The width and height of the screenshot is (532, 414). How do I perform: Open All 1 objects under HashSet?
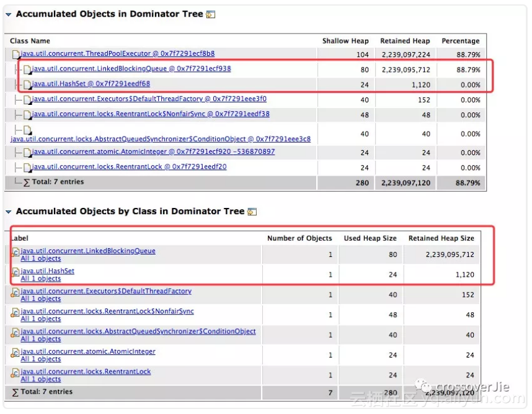pyautogui.click(x=41, y=279)
